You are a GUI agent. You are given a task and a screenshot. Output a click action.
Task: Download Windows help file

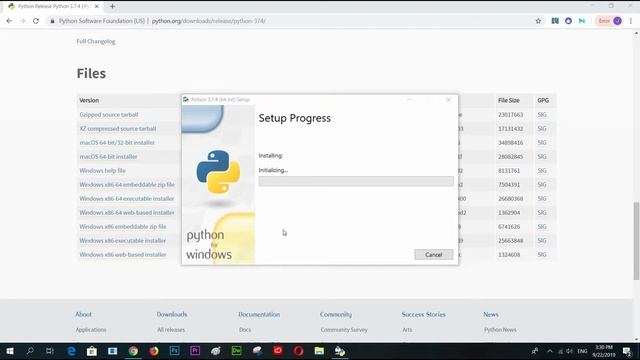(102, 171)
